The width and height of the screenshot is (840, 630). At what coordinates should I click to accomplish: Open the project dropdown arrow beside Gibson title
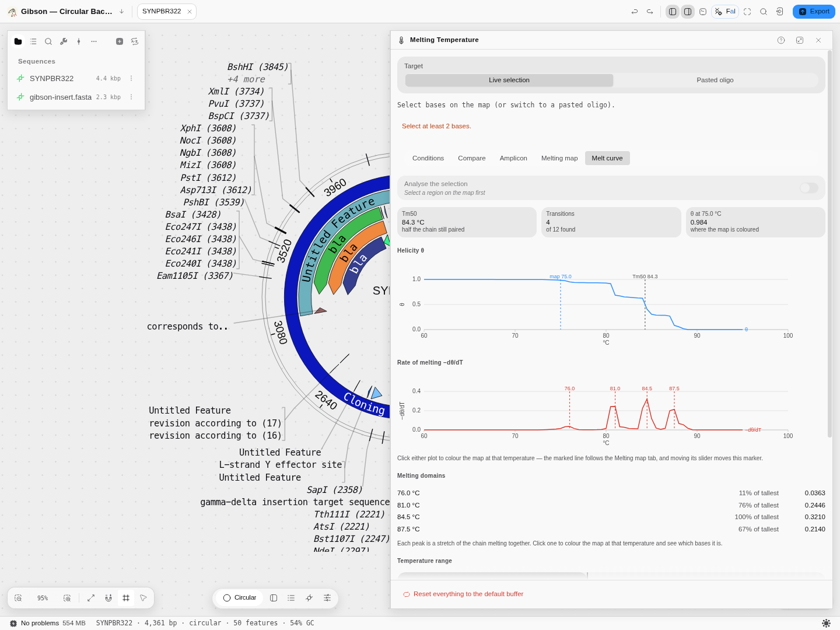[121, 12]
